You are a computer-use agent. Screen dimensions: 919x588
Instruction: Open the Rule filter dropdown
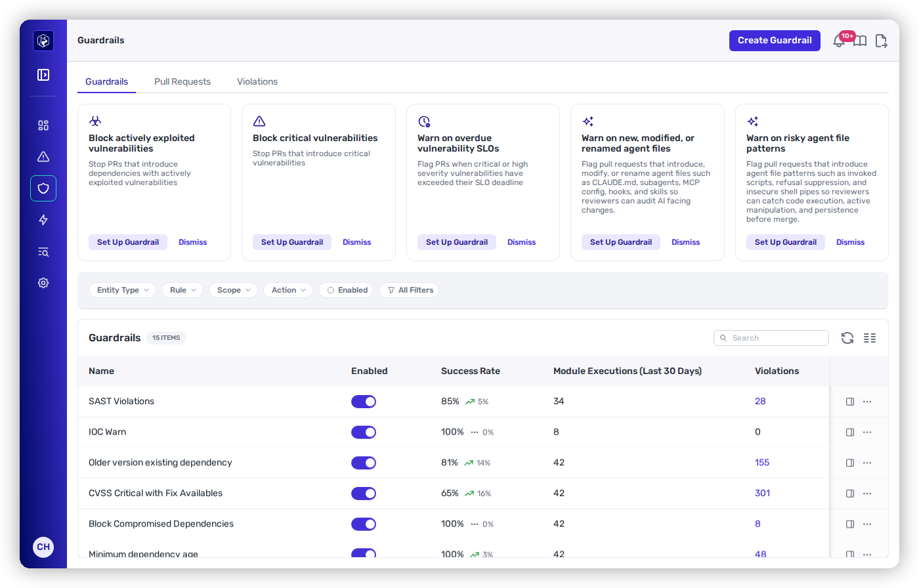tap(182, 290)
